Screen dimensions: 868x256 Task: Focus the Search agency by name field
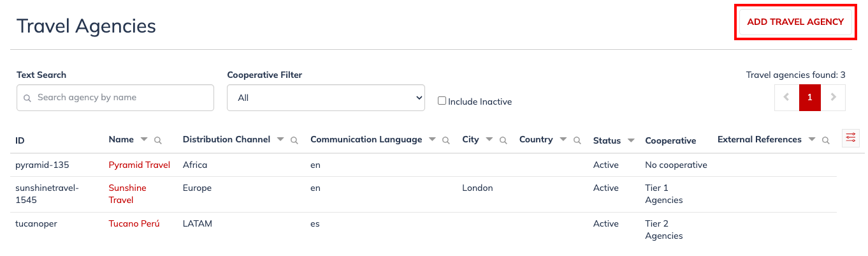pyautogui.click(x=115, y=98)
